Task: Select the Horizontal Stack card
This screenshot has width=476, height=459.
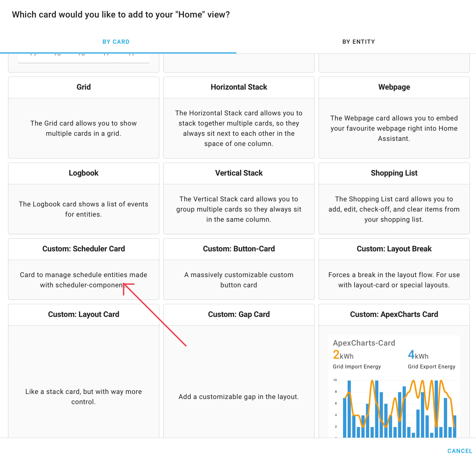Action: click(239, 118)
